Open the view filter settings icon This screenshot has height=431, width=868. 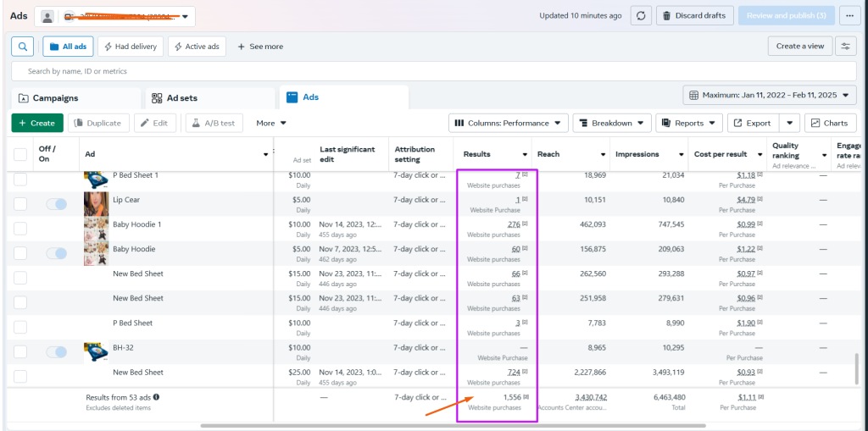pos(845,47)
